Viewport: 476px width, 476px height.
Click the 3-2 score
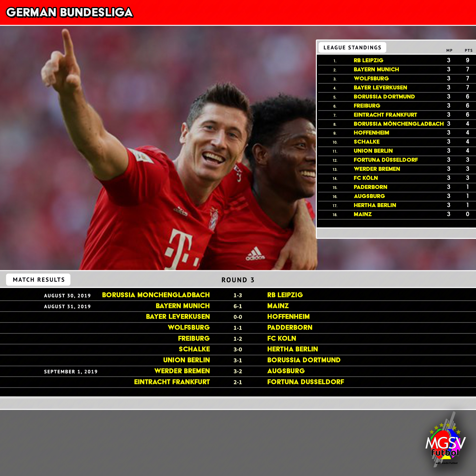point(238,371)
